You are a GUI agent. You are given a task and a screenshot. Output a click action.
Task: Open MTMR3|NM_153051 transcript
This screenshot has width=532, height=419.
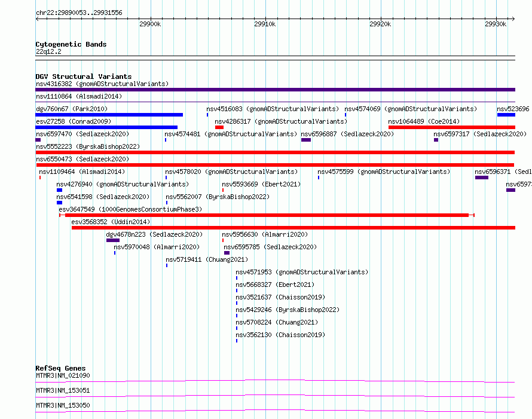coord(63,390)
